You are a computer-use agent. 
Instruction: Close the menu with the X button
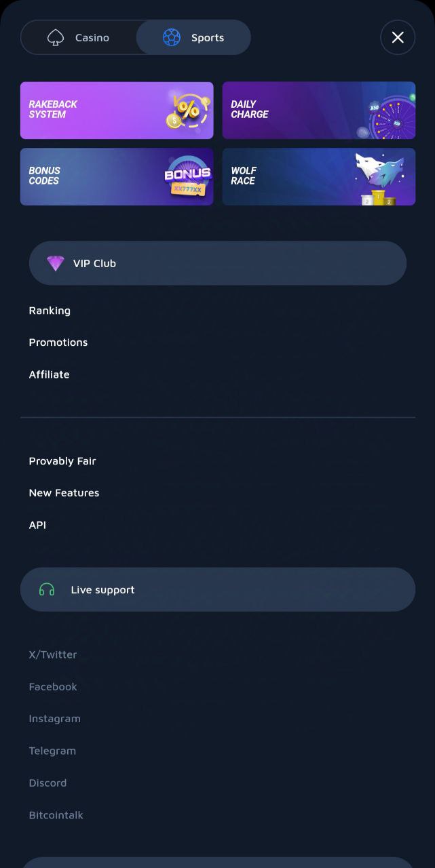click(398, 37)
